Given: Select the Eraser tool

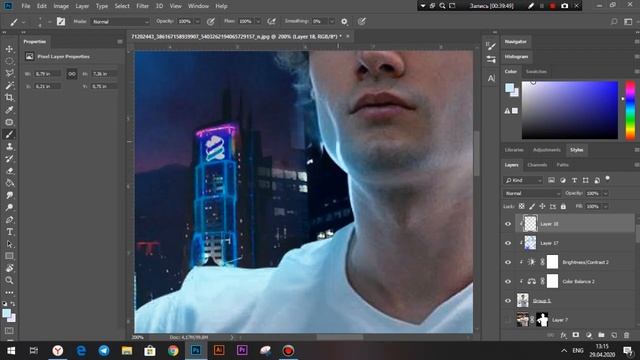Looking at the screenshot, I should click(x=9, y=171).
